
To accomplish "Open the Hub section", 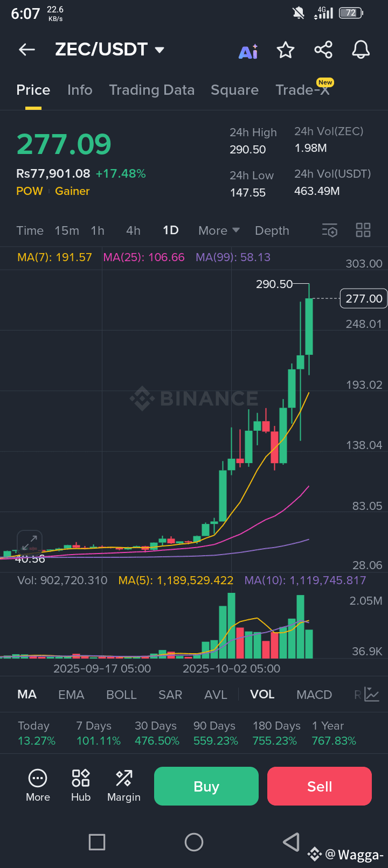I will [x=80, y=785].
